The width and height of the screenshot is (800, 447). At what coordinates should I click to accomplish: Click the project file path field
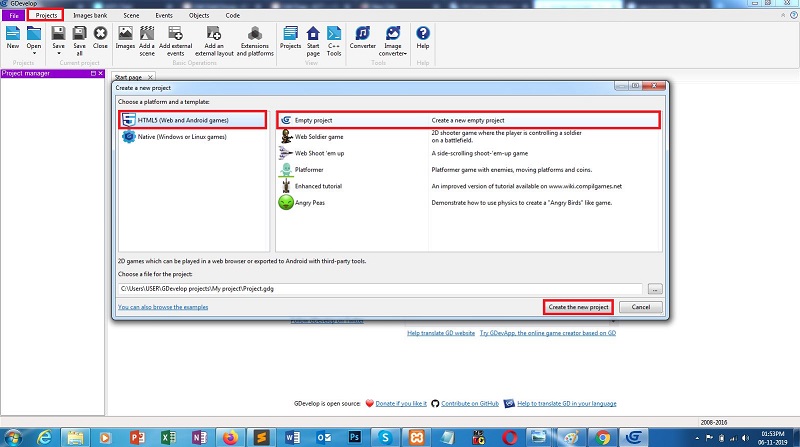click(x=380, y=289)
